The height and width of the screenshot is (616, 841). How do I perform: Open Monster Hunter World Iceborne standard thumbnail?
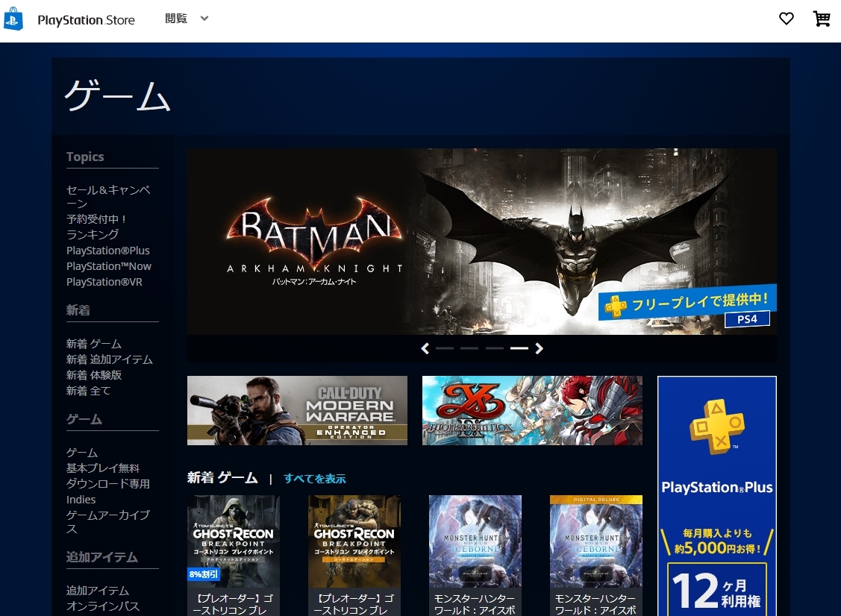[x=475, y=541]
